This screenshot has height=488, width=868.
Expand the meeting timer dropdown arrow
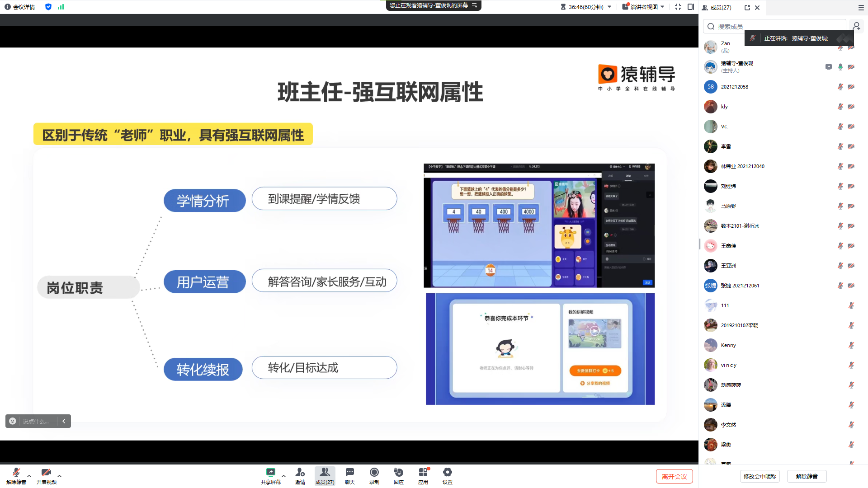[x=609, y=7]
